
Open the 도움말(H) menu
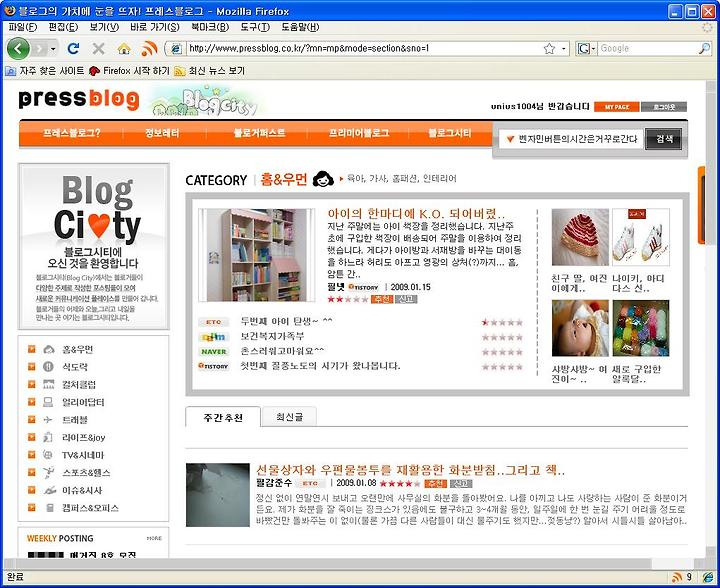[300, 27]
